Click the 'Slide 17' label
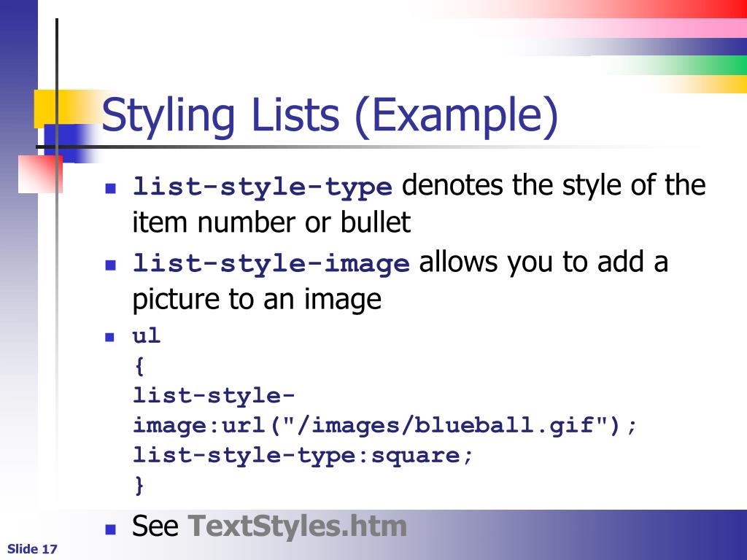This screenshot has height=560, width=747. [32, 549]
